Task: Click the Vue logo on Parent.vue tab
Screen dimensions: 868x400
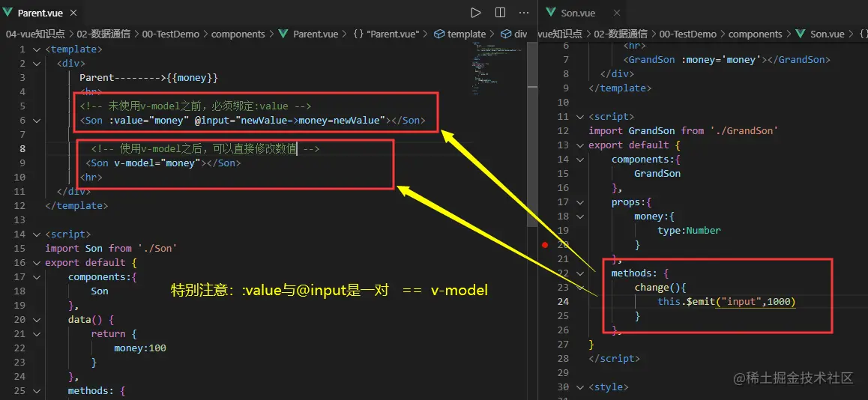Action: point(9,13)
